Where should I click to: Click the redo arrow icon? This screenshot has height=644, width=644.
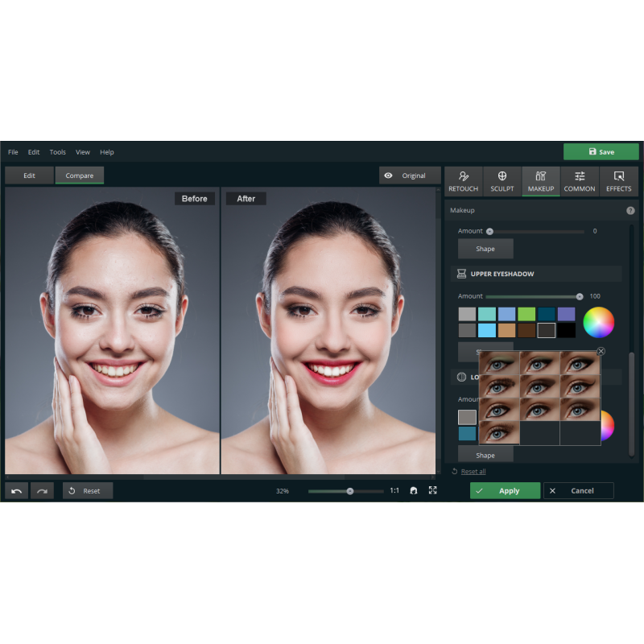click(x=42, y=491)
